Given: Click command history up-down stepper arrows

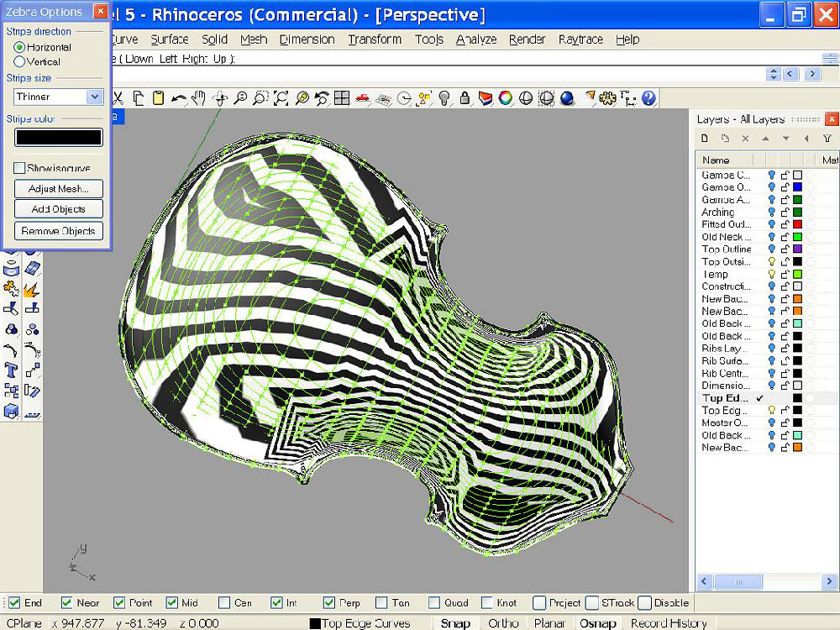Looking at the screenshot, I should 773,74.
